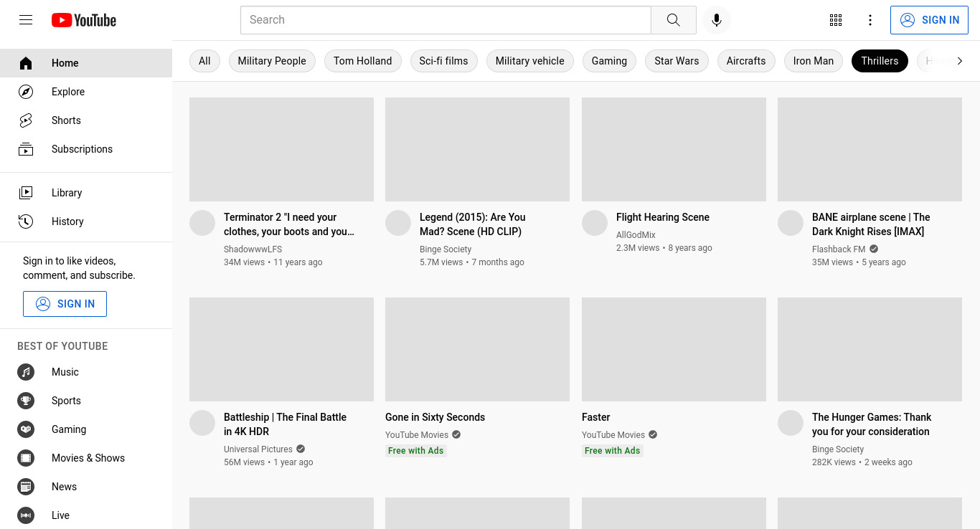Image resolution: width=980 pixels, height=529 pixels.
Task: Open the three-dot settings menu
Action: click(870, 20)
